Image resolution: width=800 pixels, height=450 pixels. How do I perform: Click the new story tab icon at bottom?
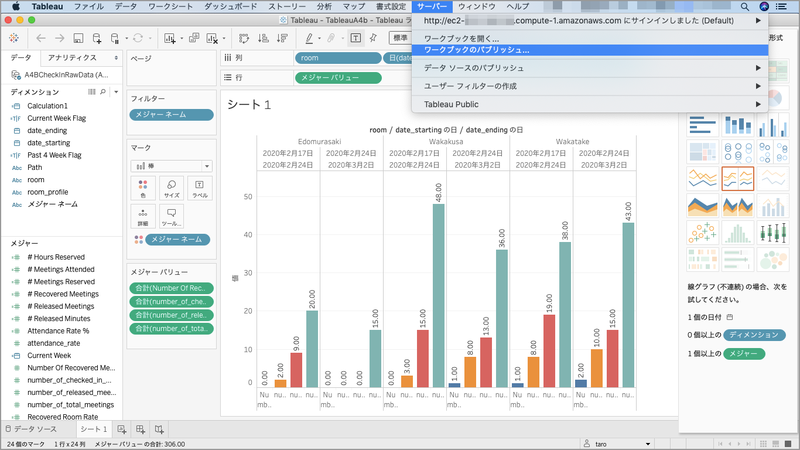pyautogui.click(x=159, y=429)
